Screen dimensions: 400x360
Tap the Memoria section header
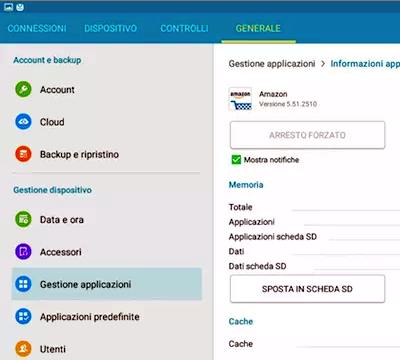click(246, 185)
